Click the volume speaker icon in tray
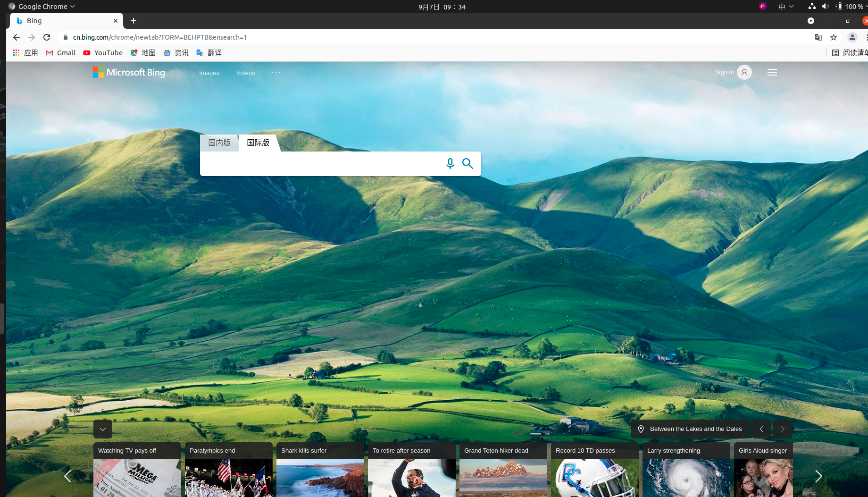Image resolution: width=868 pixels, height=497 pixels. (825, 6)
